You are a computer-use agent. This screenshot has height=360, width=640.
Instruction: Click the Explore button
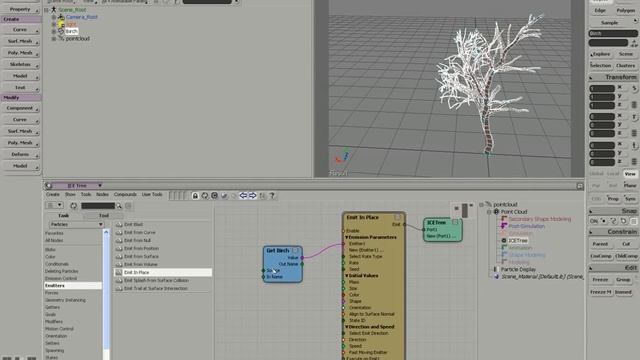click(x=601, y=54)
